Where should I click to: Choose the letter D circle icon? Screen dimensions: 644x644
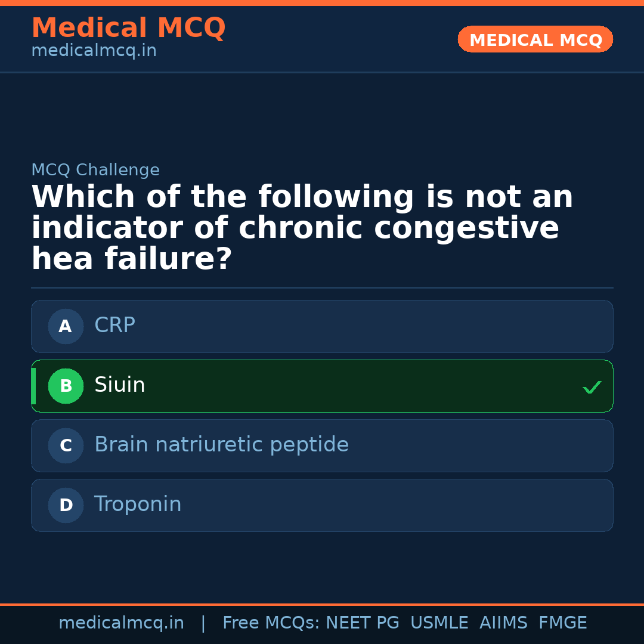pos(66,506)
